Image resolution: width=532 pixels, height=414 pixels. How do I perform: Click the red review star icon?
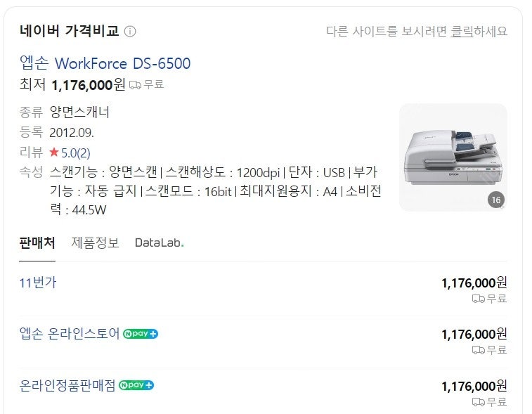54,152
